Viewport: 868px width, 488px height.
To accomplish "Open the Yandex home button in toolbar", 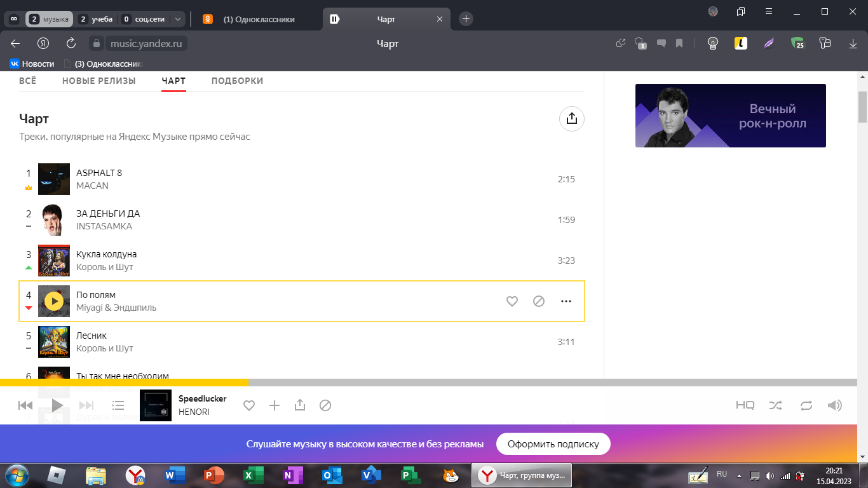I will click(43, 43).
